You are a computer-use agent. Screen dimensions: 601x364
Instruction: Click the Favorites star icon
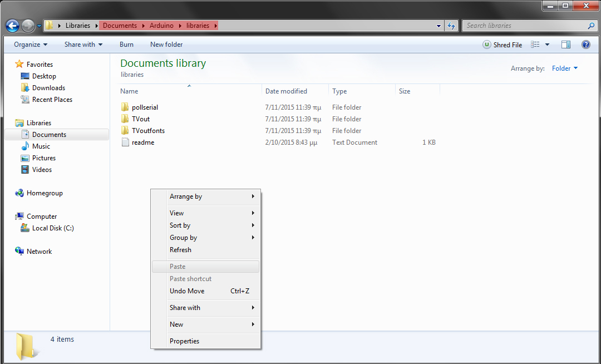point(19,64)
